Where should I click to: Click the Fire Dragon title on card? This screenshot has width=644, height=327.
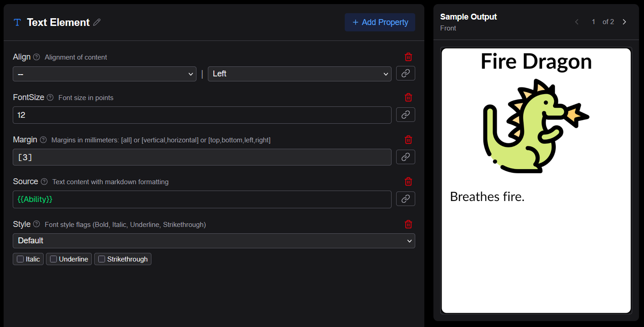536,61
